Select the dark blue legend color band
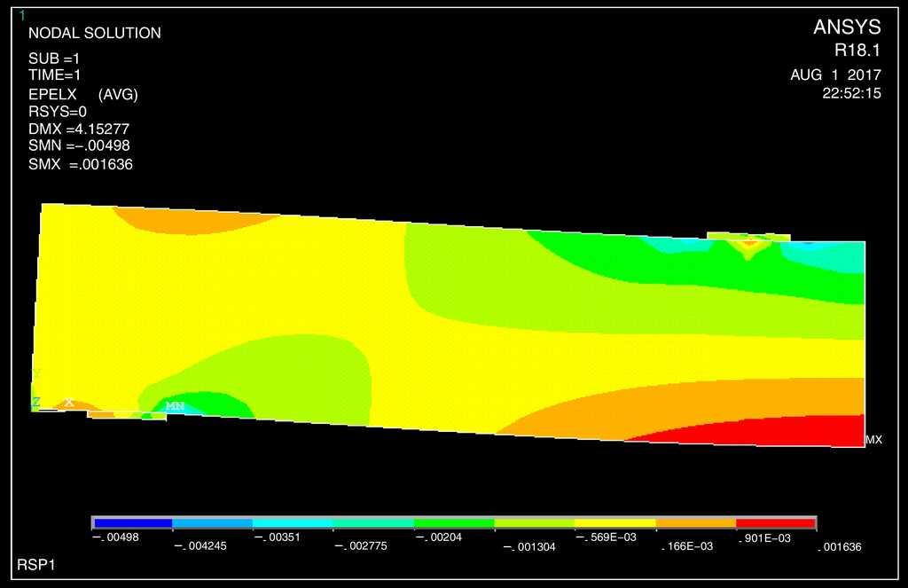The image size is (908, 588). (132, 523)
